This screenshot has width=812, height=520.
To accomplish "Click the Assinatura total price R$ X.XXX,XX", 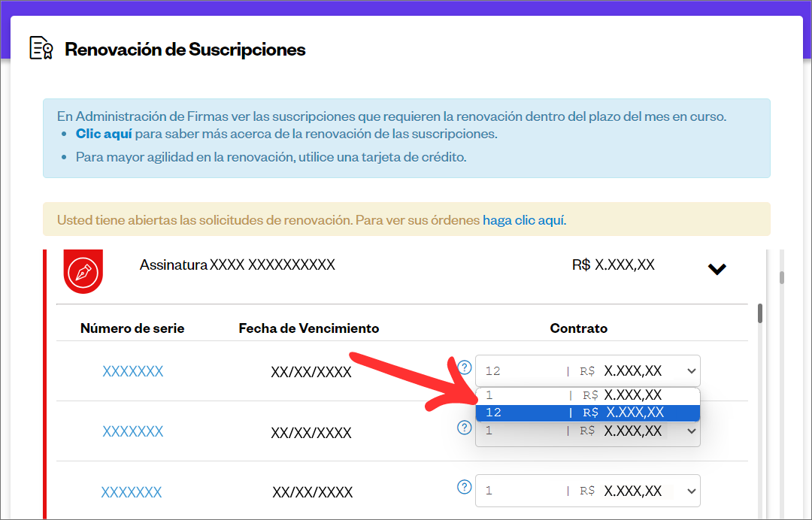I will [614, 265].
